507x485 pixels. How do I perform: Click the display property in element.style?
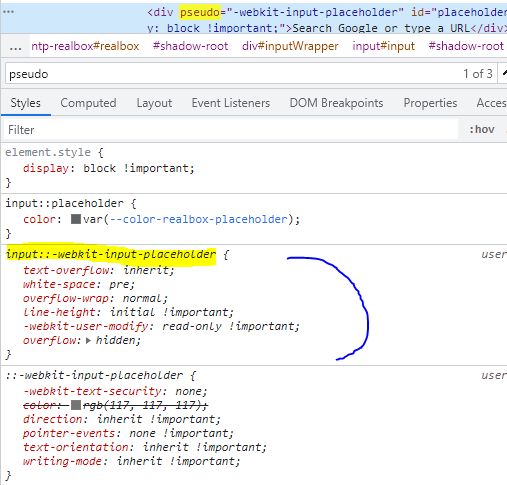click(x=46, y=168)
